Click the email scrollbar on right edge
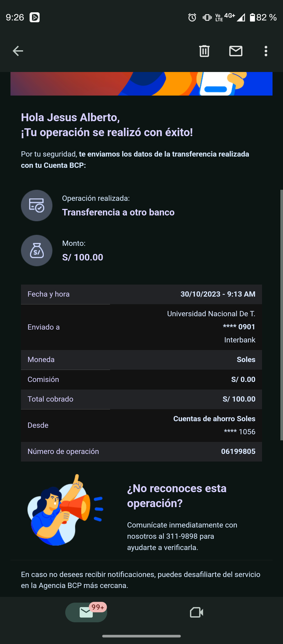The image size is (283, 644). 281,314
